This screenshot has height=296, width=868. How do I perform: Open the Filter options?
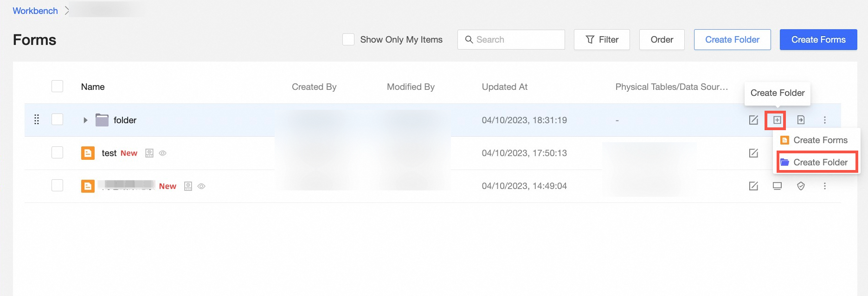coord(602,39)
